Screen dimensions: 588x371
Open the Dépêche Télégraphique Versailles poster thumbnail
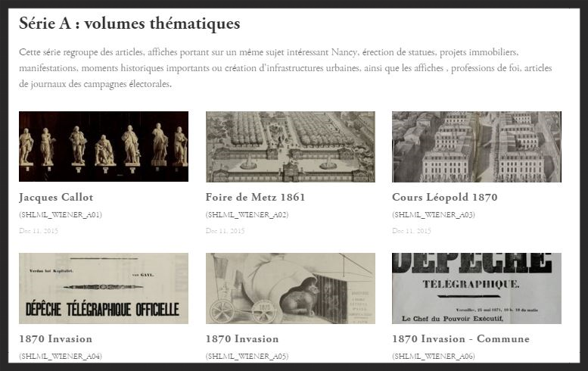[477, 288]
